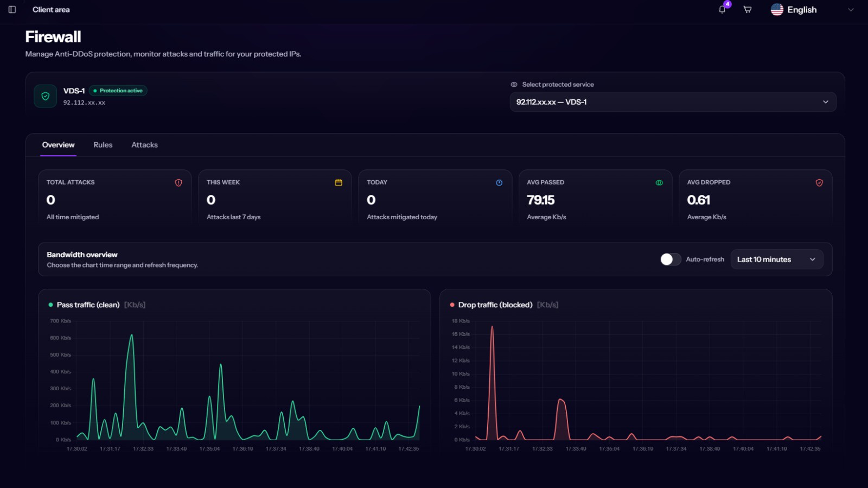868x488 pixels.
Task: Click the This Week calendar icon
Action: (339, 183)
